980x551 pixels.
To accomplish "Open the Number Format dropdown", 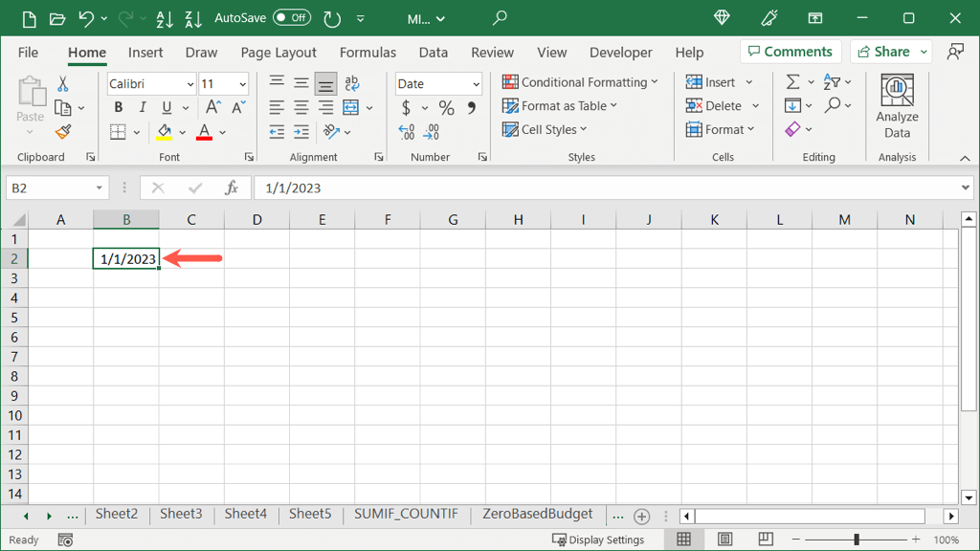I will [476, 84].
